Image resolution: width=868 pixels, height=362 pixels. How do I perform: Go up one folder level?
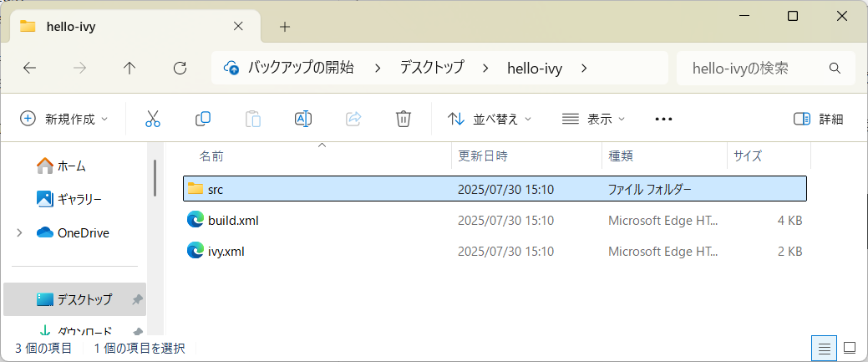tap(129, 69)
